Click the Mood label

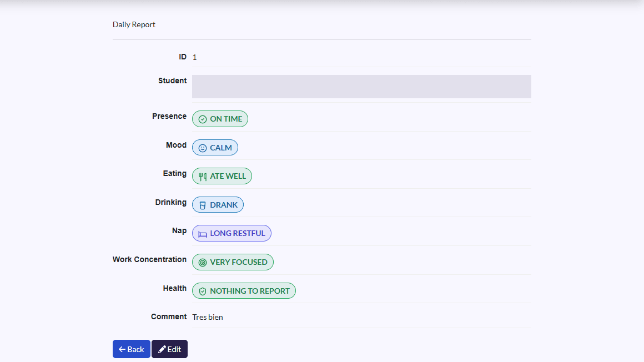point(176,145)
